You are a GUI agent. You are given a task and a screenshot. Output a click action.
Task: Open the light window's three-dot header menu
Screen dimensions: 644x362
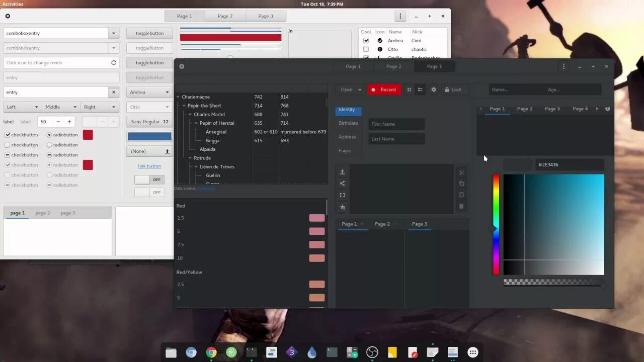(x=400, y=16)
